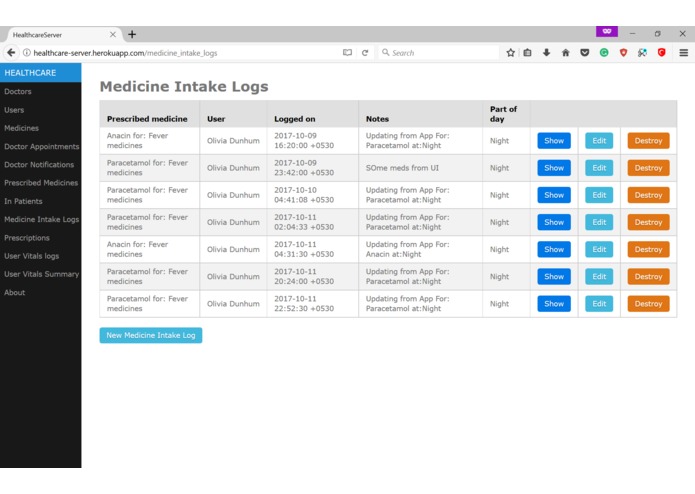This screenshot has height=494, width=695.
Task: Open the green Grammarly extension icon
Action: point(604,53)
